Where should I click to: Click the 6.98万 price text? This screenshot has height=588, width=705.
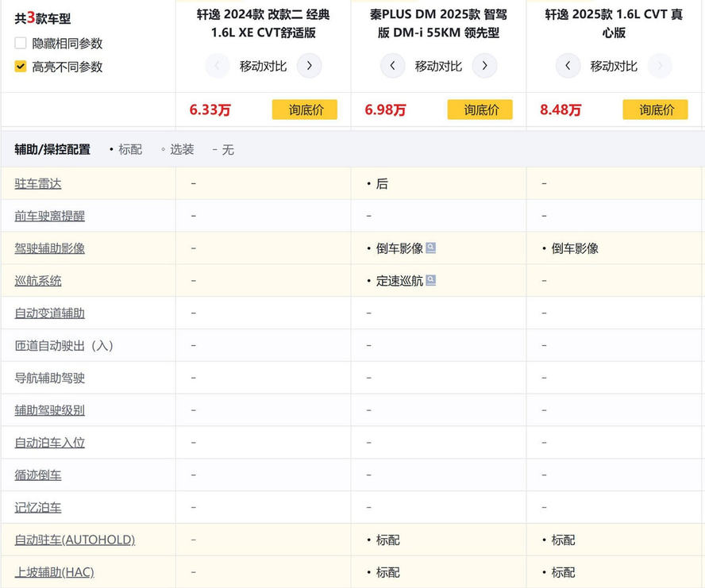pyautogui.click(x=385, y=110)
